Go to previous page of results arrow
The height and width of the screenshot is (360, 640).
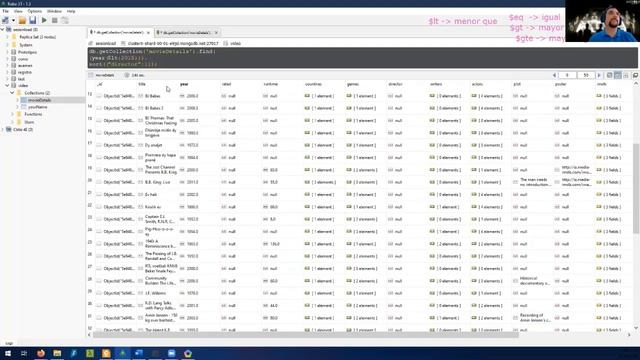[x=554, y=75]
